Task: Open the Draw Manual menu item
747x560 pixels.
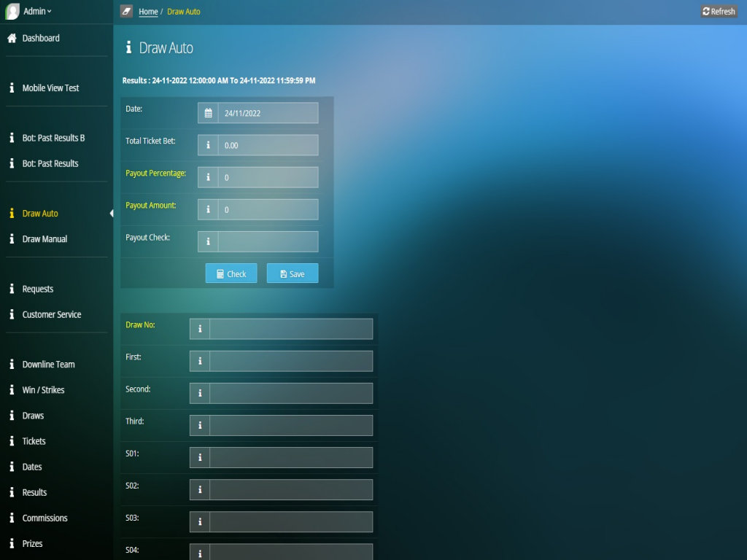Action: [x=44, y=239]
